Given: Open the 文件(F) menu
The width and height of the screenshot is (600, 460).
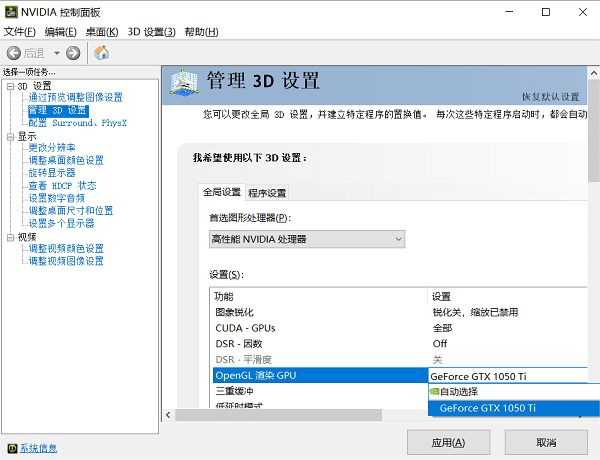Looking at the screenshot, I should 20,32.
